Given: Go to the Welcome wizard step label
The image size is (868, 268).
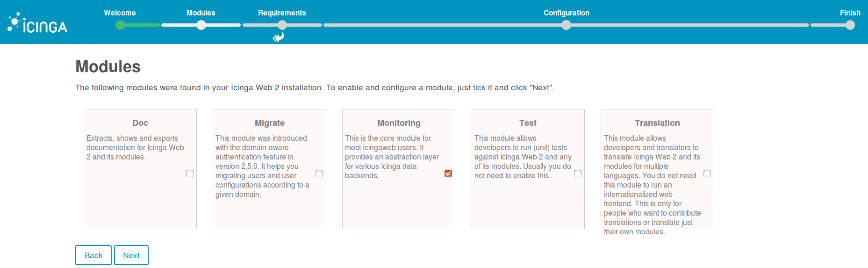Looking at the screenshot, I should (x=120, y=13).
